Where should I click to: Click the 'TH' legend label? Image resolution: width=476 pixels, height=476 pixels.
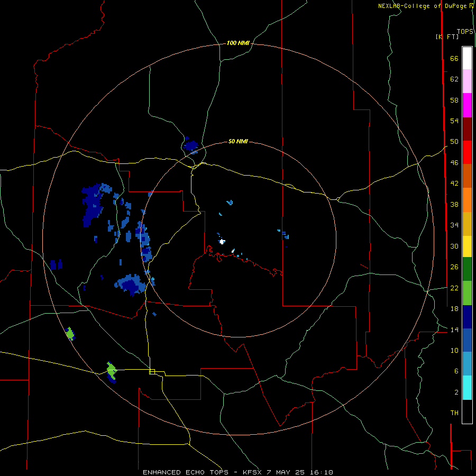(454, 413)
